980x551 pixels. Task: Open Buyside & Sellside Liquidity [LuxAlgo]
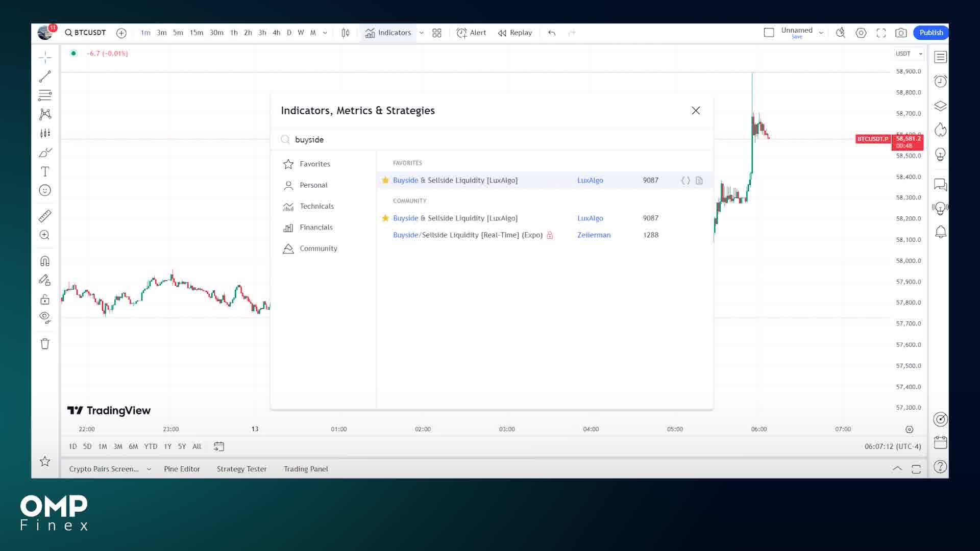pyautogui.click(x=455, y=180)
